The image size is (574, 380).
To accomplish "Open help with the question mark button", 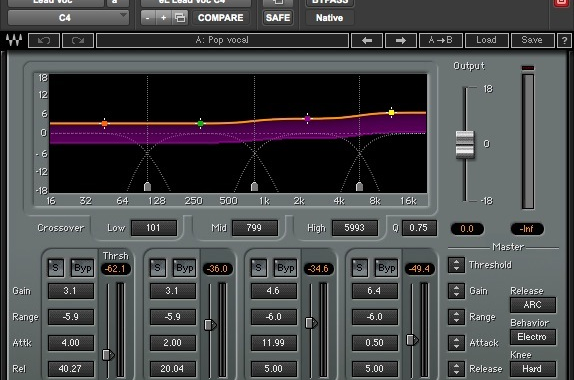I will tap(564, 40).
